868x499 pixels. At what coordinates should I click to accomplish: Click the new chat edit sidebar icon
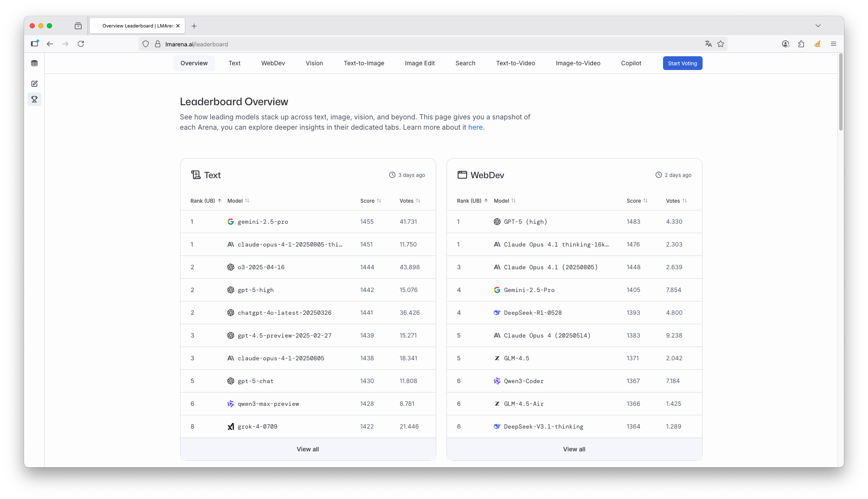point(34,84)
